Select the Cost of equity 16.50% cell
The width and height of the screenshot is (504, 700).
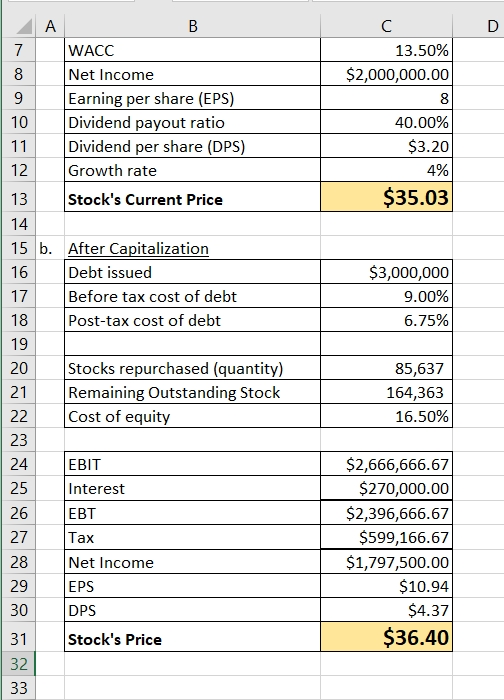386,416
